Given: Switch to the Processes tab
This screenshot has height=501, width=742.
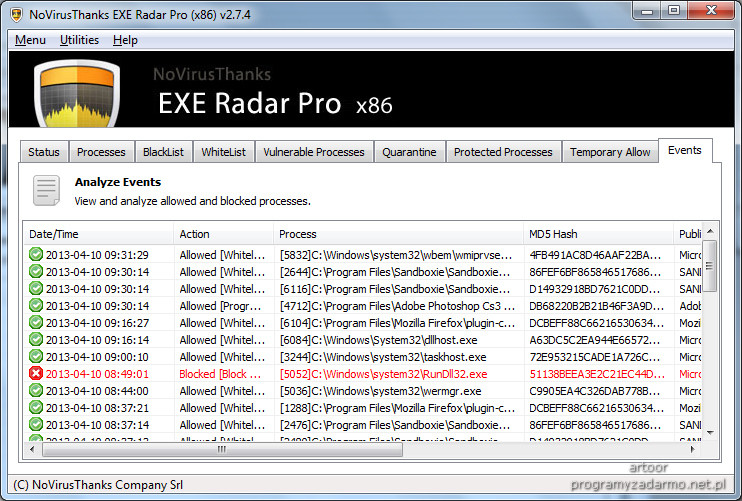Looking at the screenshot, I should point(101,152).
